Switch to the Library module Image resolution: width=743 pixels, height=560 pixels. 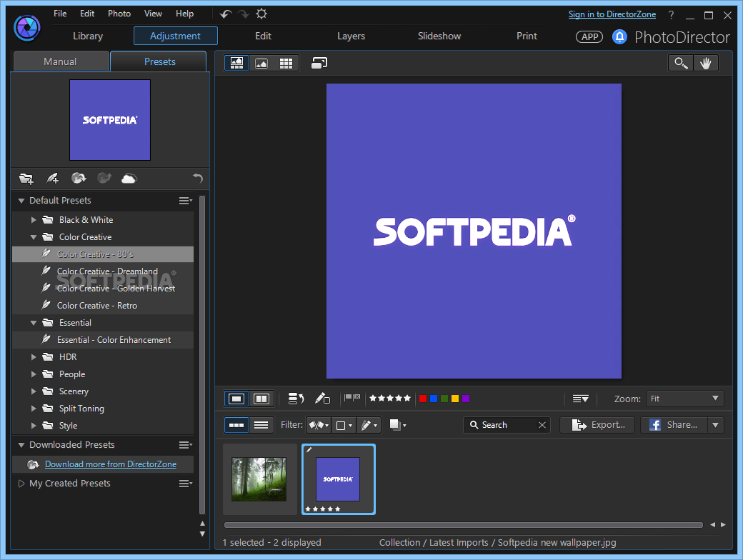coord(88,36)
